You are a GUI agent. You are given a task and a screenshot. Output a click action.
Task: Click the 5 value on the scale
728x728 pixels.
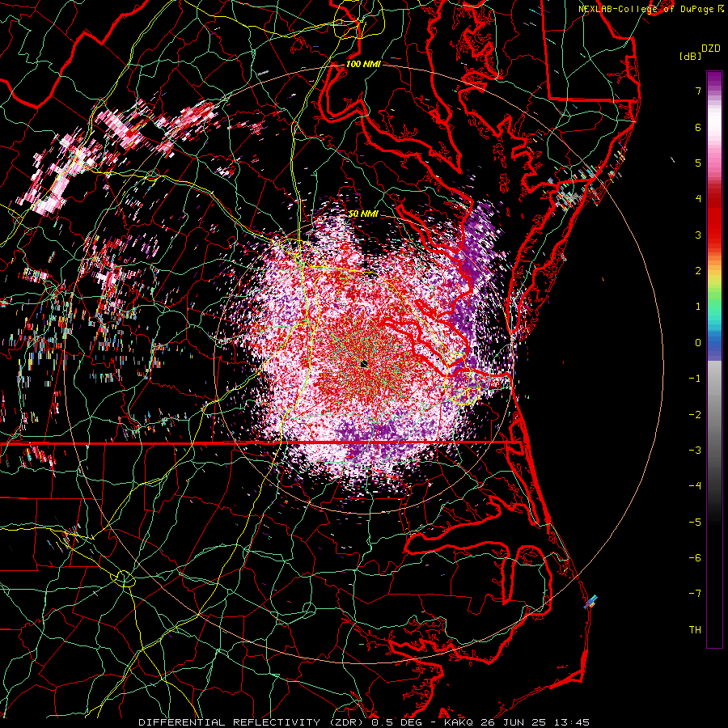pyautogui.click(x=698, y=163)
